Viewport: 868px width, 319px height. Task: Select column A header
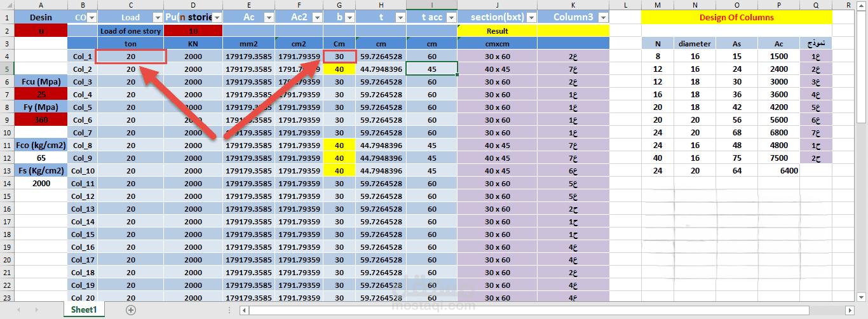pos(41,5)
